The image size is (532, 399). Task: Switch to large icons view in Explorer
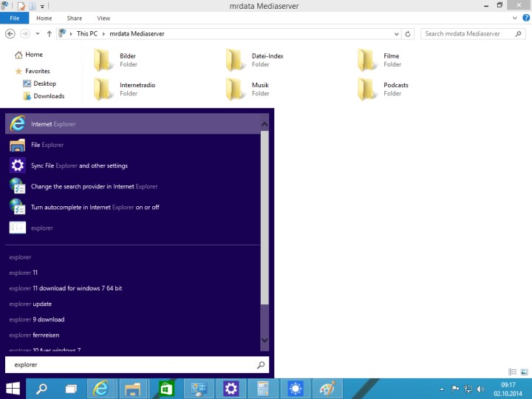(524, 372)
